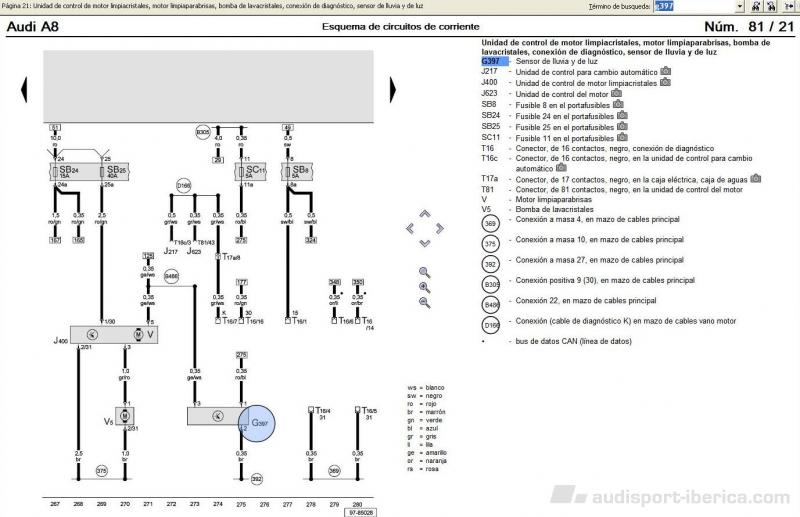Click legend entry 'Motor limpiaparabrisas'
Image resolution: width=800 pixels, height=517 pixels.
pyautogui.click(x=554, y=200)
